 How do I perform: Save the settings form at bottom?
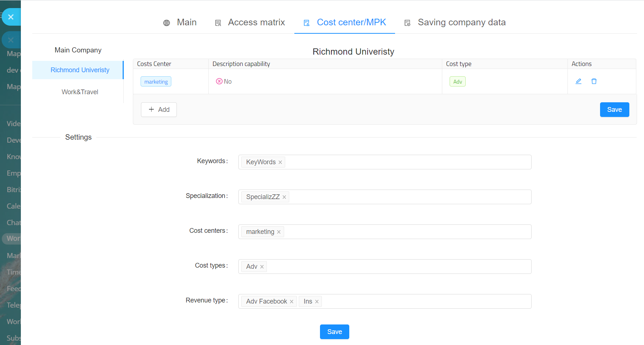pos(334,332)
